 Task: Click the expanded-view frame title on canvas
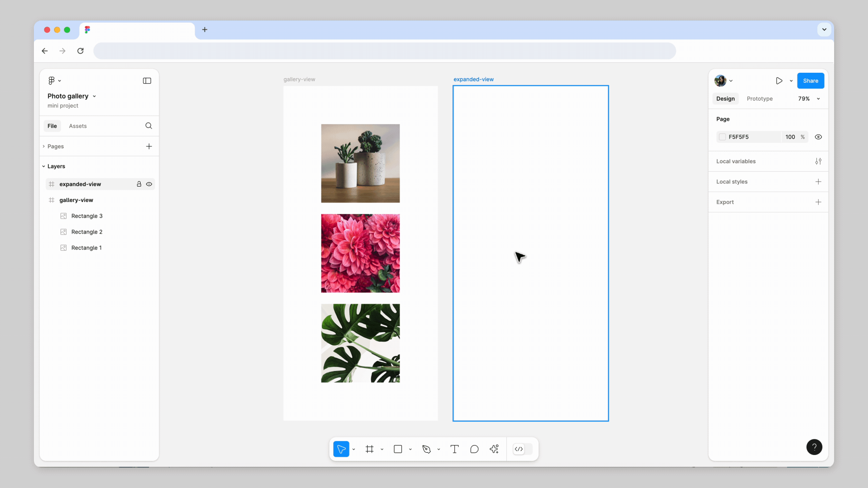[x=473, y=79]
